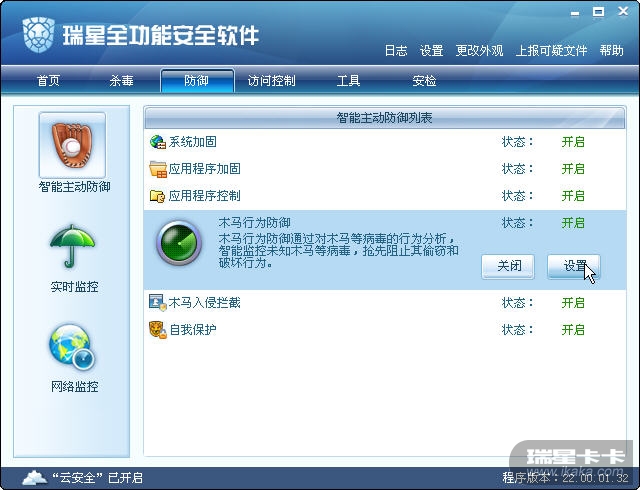This screenshot has height=490, width=640.
Task: Click the 应用程序加固 folder icon
Action: [x=158, y=169]
